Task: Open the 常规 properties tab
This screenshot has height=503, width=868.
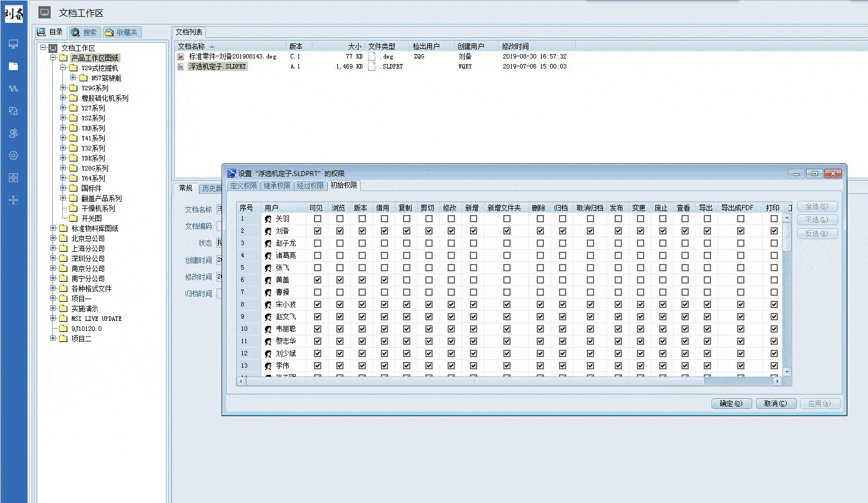Action: (x=185, y=188)
